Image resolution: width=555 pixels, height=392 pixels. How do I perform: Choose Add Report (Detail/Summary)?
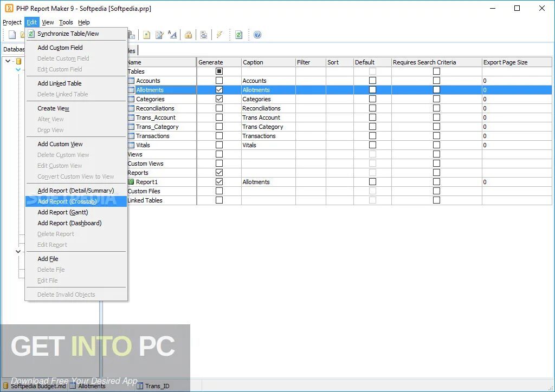76,191
